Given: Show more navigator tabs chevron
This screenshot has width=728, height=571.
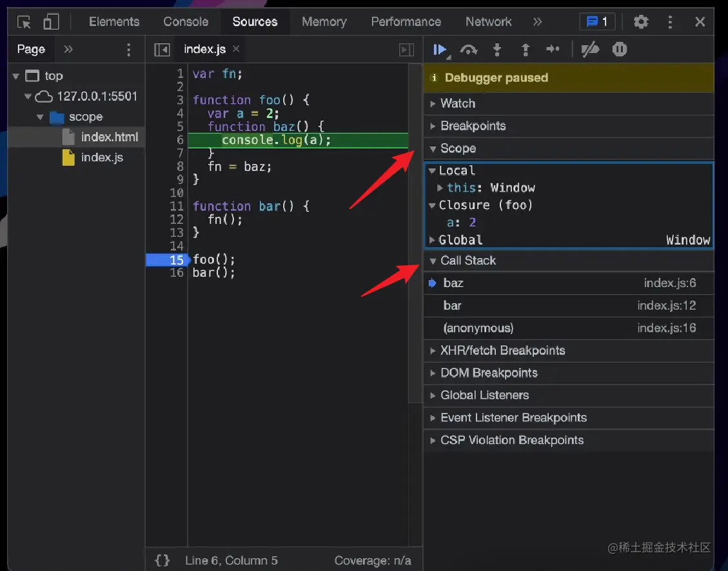Looking at the screenshot, I should (68, 49).
